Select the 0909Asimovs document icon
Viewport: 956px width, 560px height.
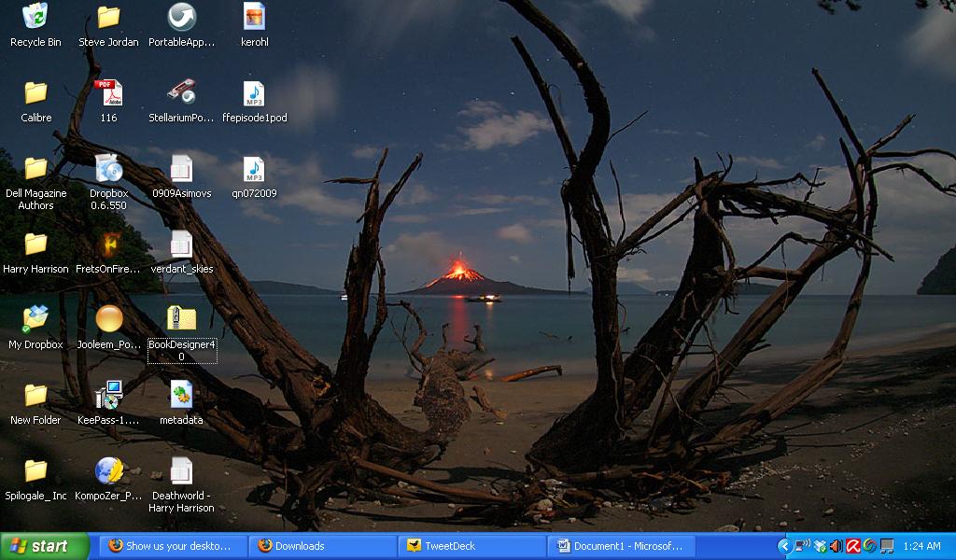pyautogui.click(x=182, y=168)
